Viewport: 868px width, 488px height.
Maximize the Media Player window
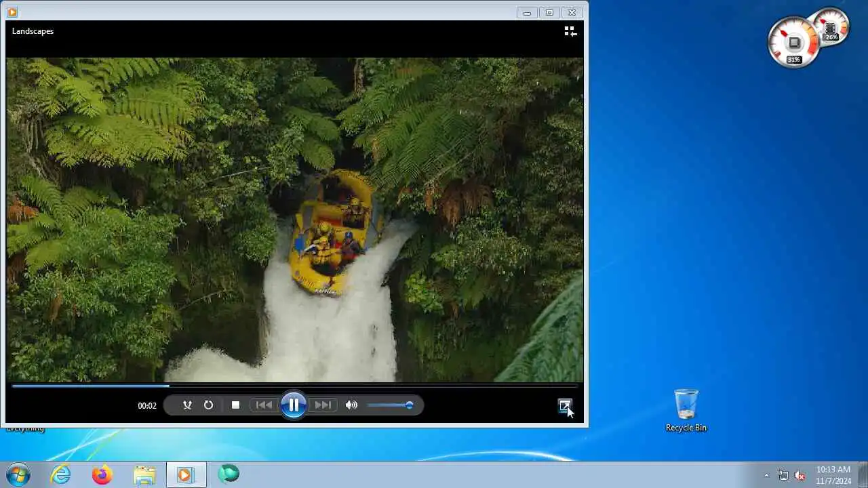click(549, 12)
